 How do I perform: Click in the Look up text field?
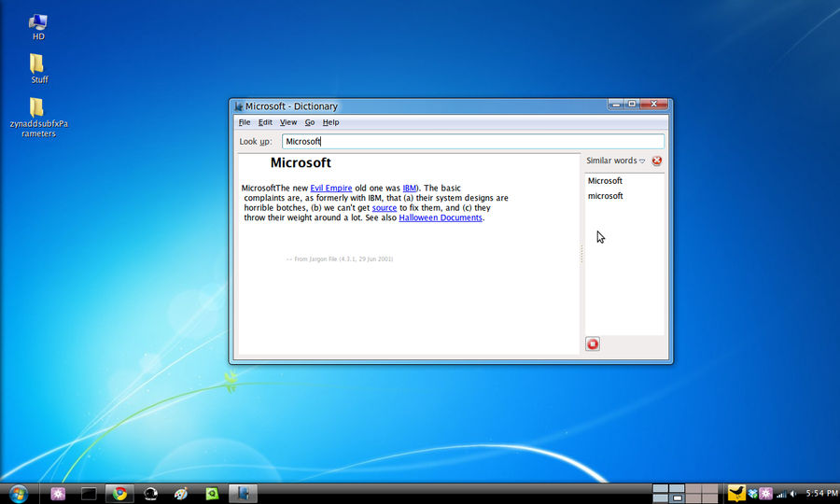[473, 141]
